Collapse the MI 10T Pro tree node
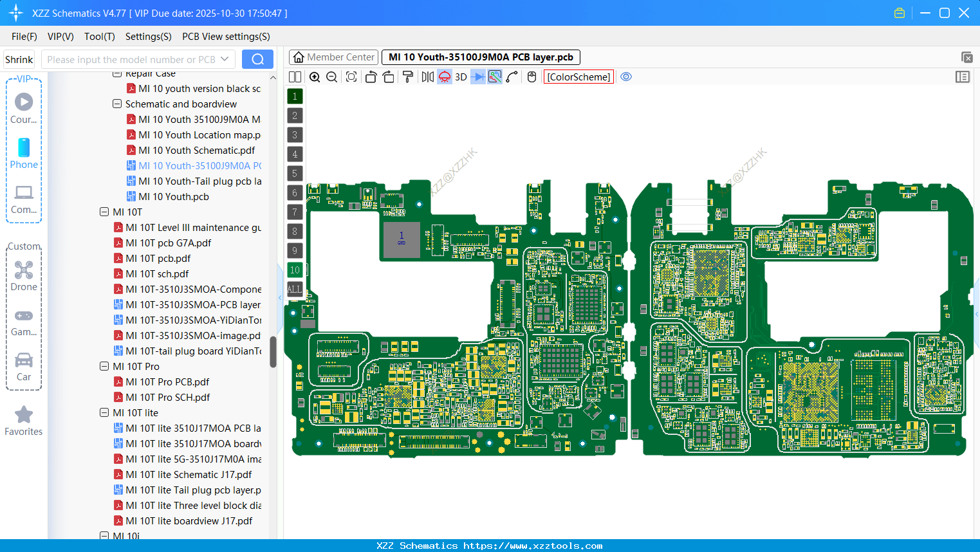980x552 pixels. (104, 366)
